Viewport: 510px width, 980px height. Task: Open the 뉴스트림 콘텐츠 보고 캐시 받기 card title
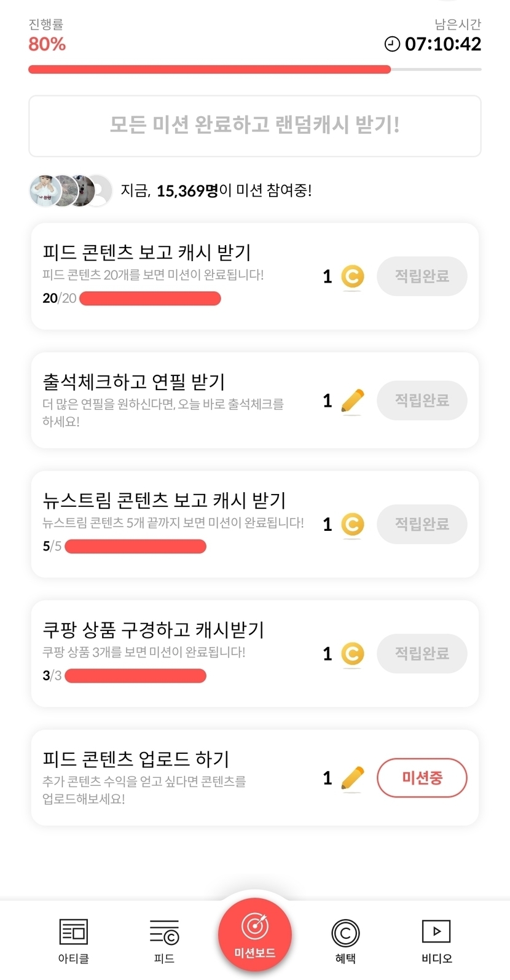click(x=164, y=500)
